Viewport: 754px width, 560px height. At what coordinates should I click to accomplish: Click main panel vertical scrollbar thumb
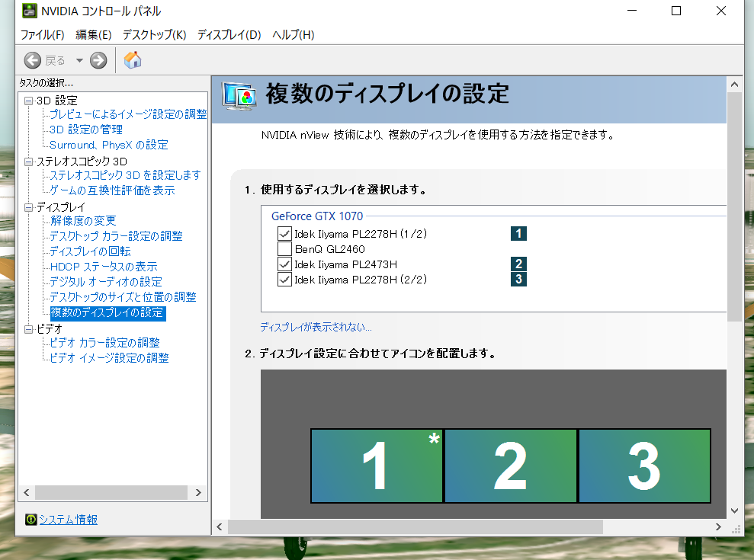[x=734, y=206]
